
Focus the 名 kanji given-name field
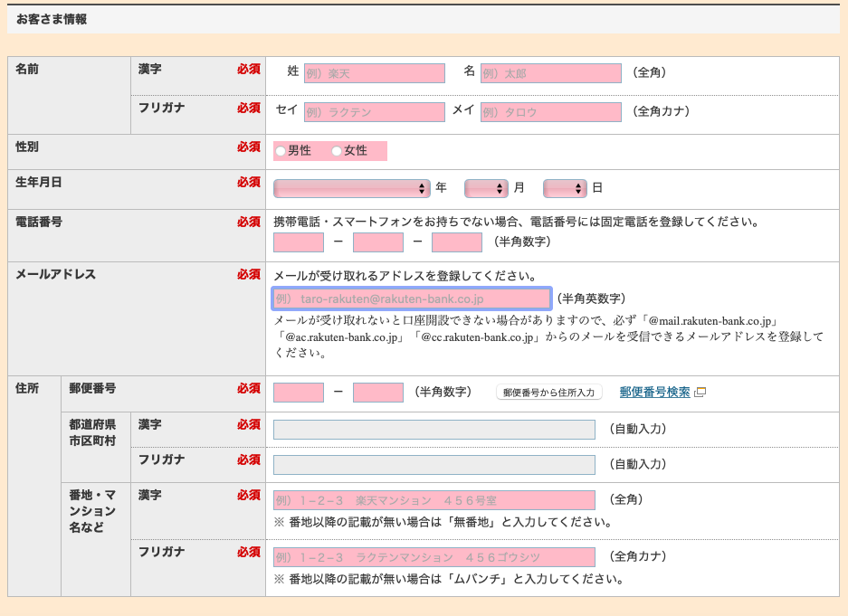coord(550,73)
